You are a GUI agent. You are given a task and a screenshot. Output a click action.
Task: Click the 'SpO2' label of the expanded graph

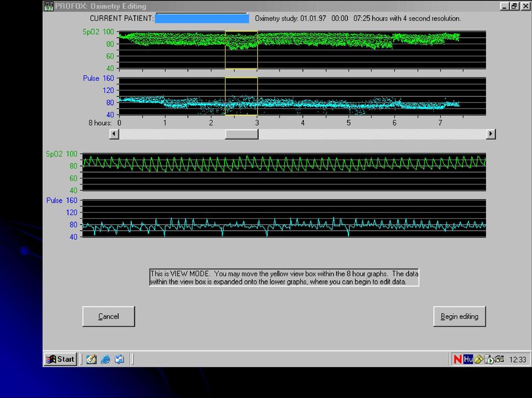54,154
